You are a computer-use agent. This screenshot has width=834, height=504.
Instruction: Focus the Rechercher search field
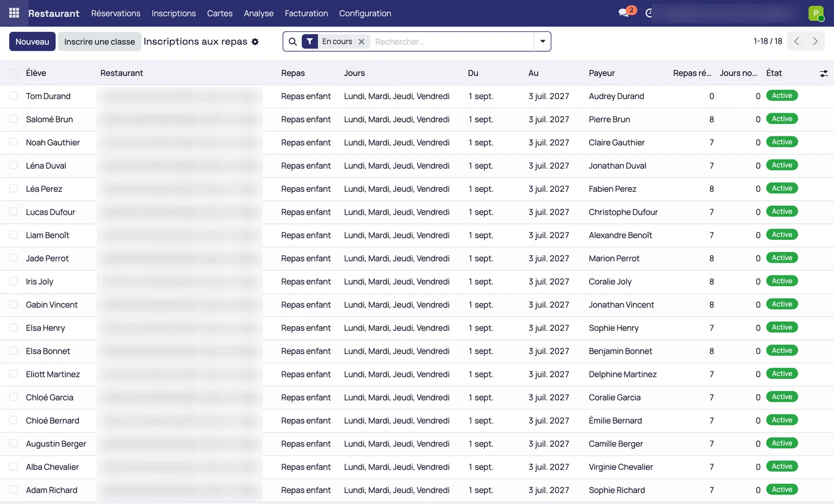pos(452,42)
